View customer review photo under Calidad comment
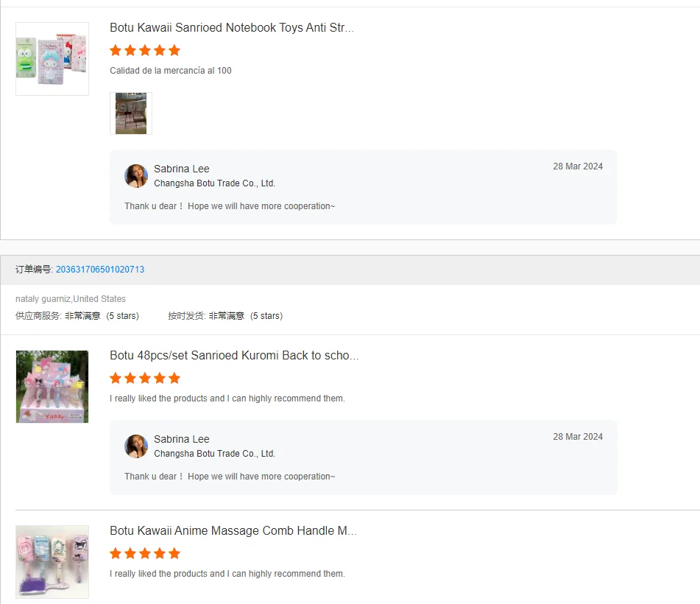700x604 pixels. click(131, 113)
